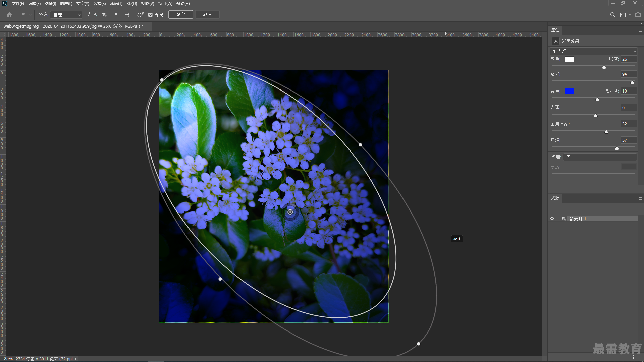Click the 环境 value field 57
644x362 pixels.
(x=629, y=140)
